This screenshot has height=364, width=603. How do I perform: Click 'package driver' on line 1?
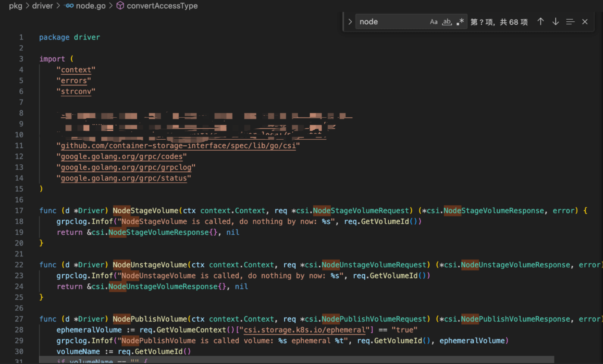(70, 37)
